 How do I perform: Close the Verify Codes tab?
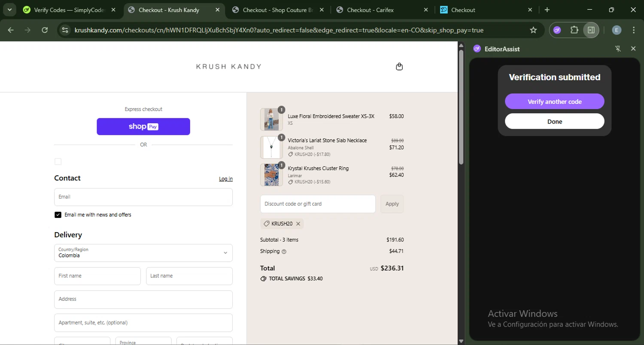(x=113, y=10)
